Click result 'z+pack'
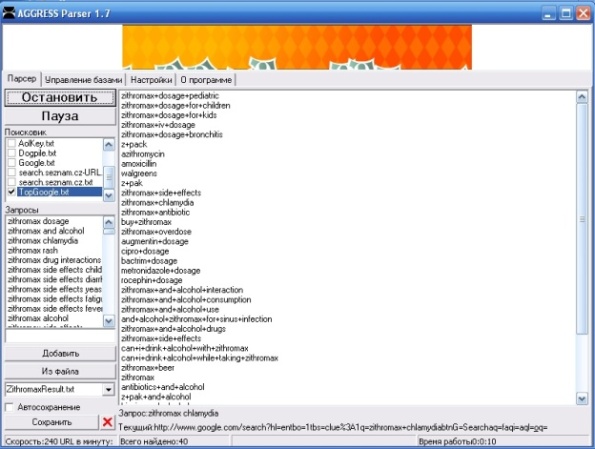 click(x=134, y=144)
